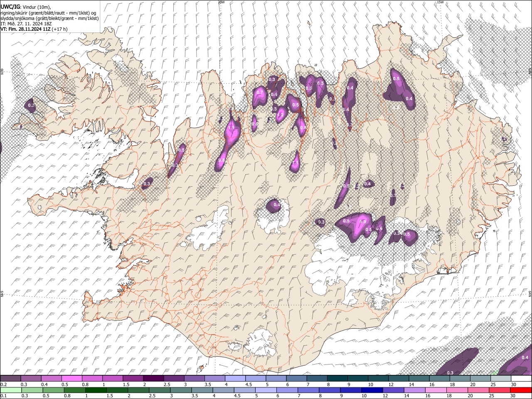Click the '30' label under the bottom legend row
The height and width of the screenshot is (399, 532).
click(x=514, y=396)
